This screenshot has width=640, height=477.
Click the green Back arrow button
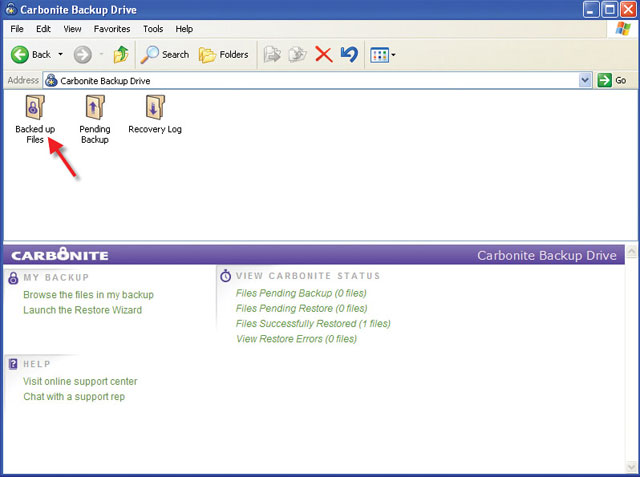tap(20, 54)
